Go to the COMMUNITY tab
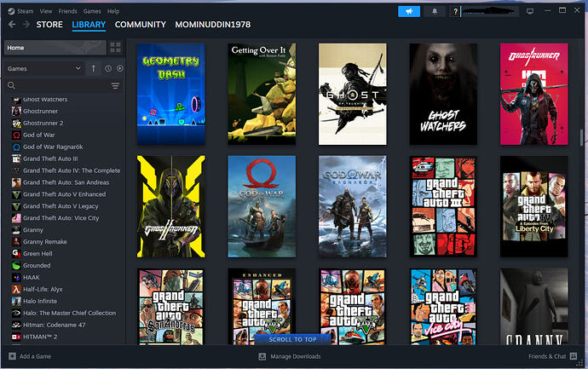The height and width of the screenshot is (369, 588). 140,25
